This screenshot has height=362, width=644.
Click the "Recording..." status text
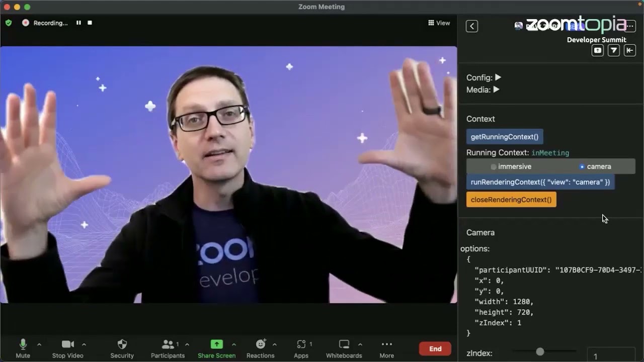[50, 23]
